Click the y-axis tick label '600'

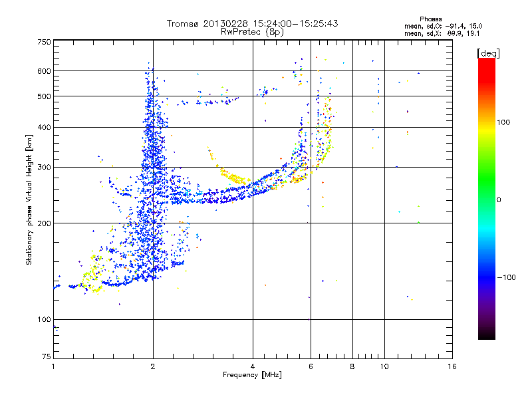pos(44,71)
